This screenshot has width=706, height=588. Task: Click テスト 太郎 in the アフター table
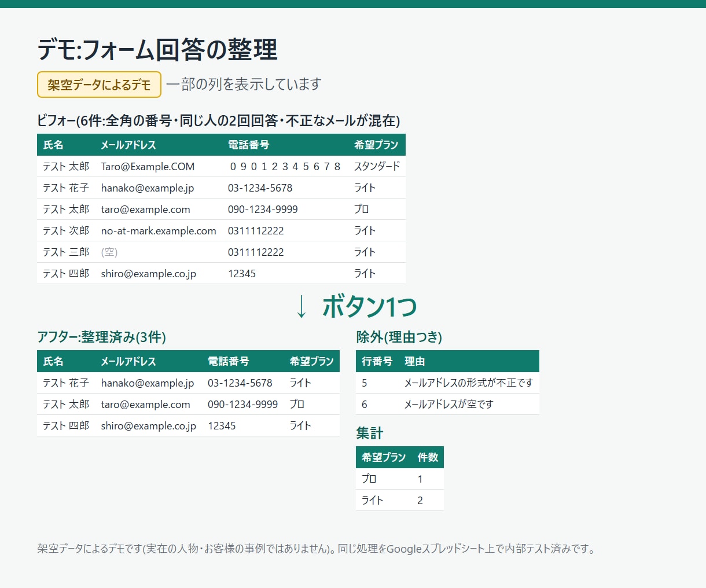click(x=66, y=404)
